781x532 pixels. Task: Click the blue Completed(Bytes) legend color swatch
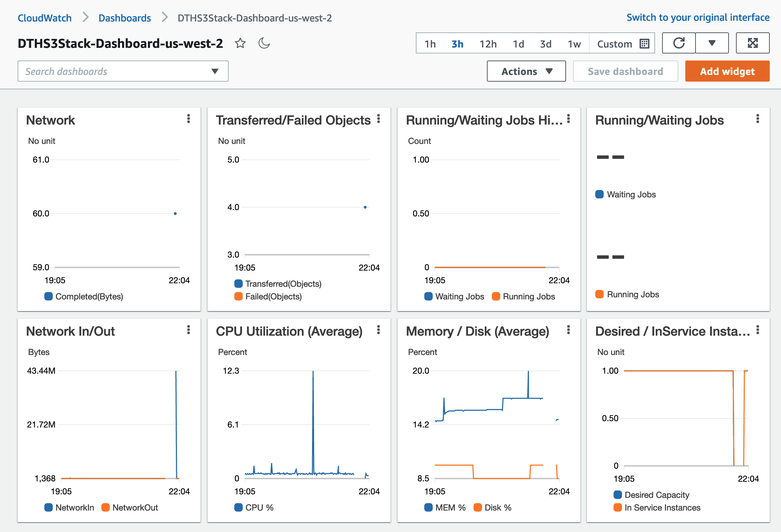pos(49,296)
